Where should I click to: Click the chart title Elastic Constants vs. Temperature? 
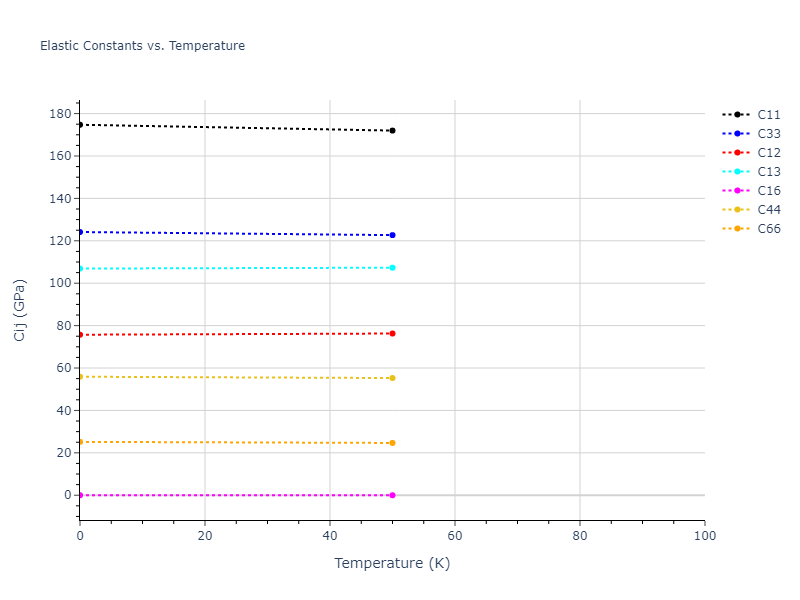142,46
